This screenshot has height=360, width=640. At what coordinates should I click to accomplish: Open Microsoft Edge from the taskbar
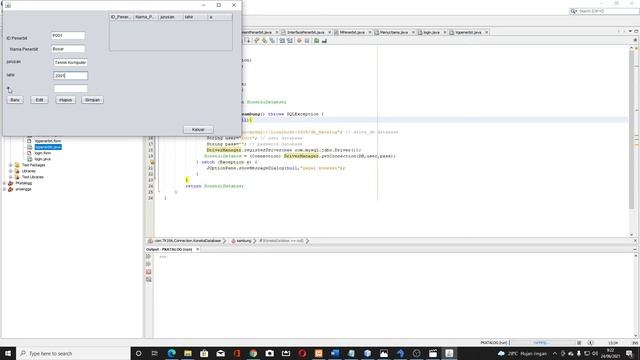pyautogui.click(x=171, y=353)
